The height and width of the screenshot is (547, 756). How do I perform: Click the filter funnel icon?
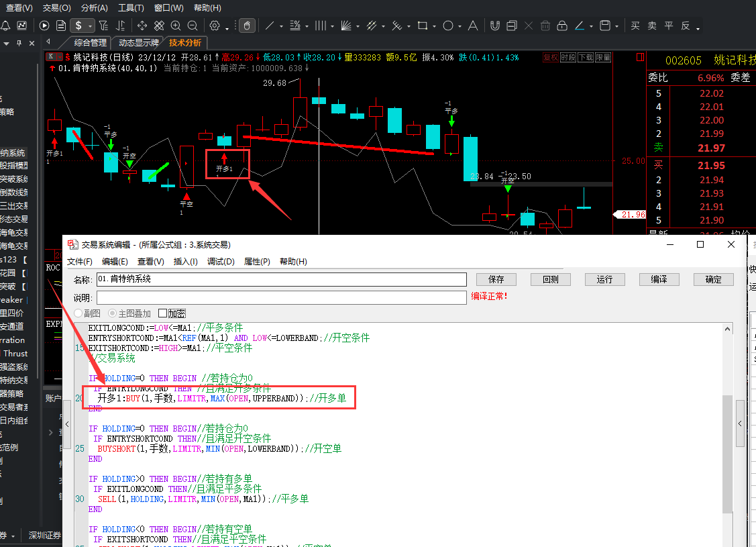[x=104, y=26]
